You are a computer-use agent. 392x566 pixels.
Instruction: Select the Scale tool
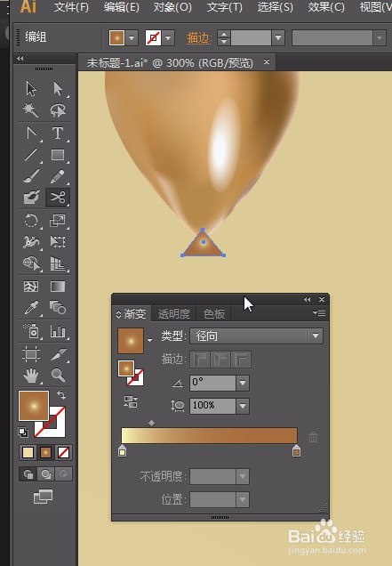(x=58, y=221)
